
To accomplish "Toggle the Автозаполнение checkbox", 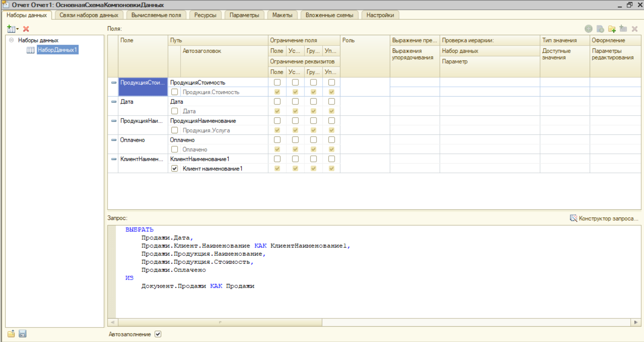I will [x=158, y=334].
